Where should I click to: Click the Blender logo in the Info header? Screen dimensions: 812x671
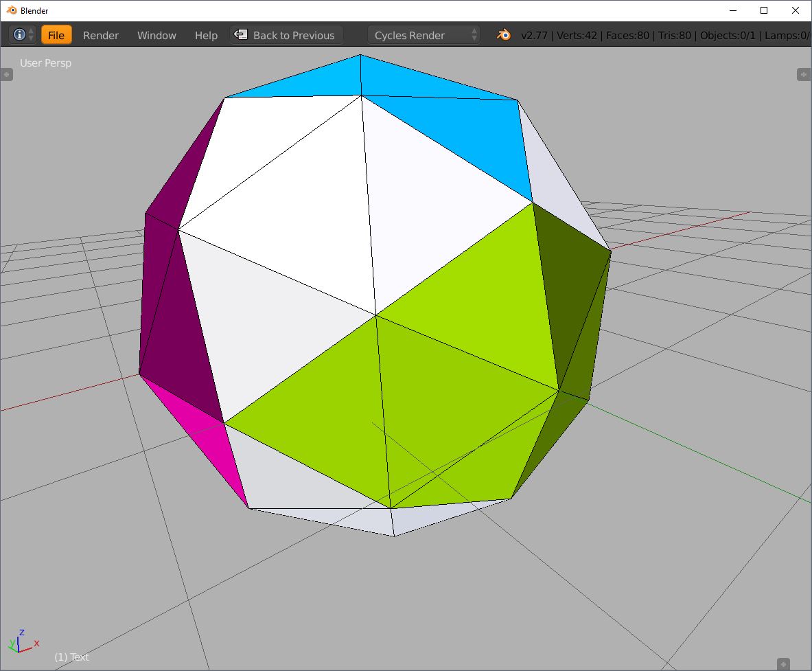(503, 35)
